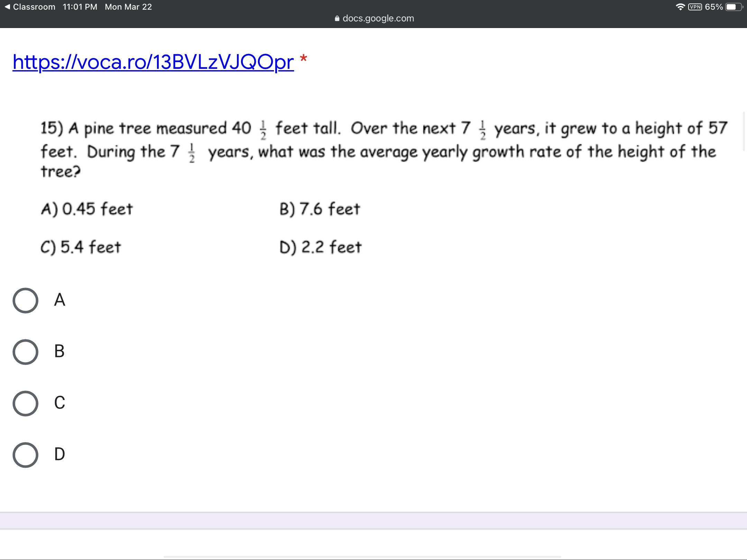Select radio button A
This screenshot has height=560, width=747.
25,300
